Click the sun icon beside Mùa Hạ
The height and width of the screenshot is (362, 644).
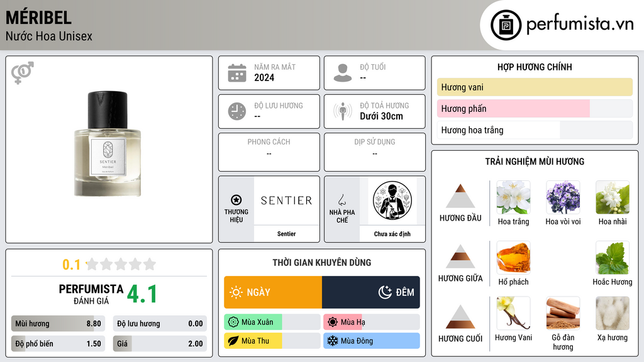(x=333, y=322)
